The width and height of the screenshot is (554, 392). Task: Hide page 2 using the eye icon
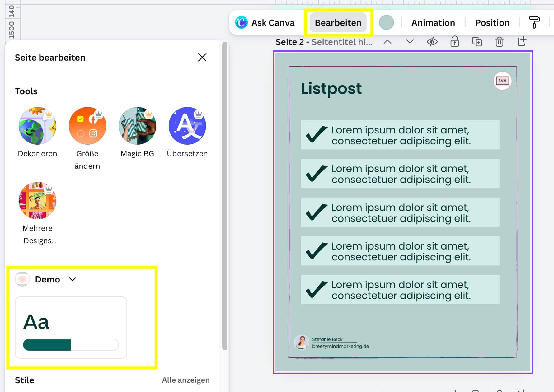[432, 42]
